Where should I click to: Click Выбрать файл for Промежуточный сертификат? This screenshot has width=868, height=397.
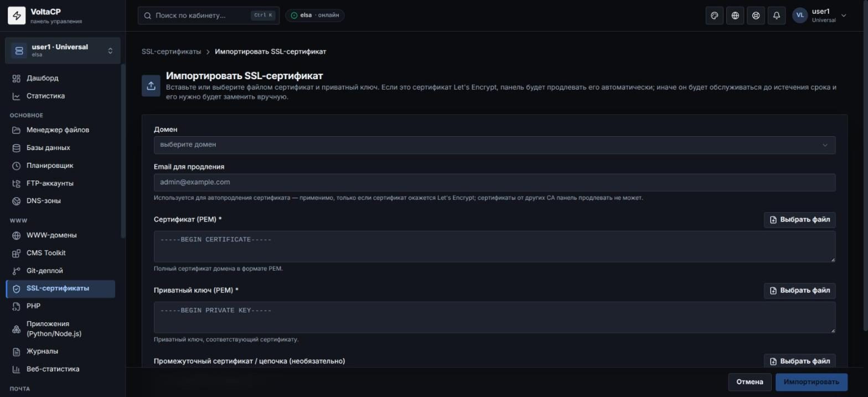point(799,361)
